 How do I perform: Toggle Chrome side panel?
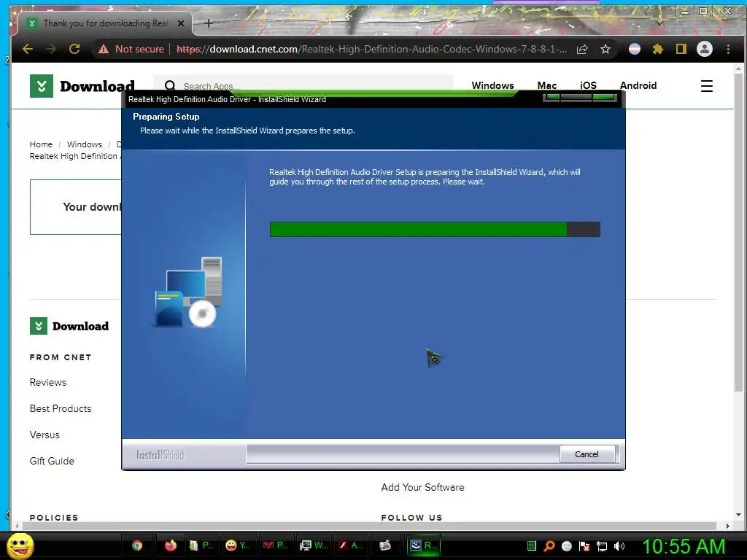(x=681, y=49)
